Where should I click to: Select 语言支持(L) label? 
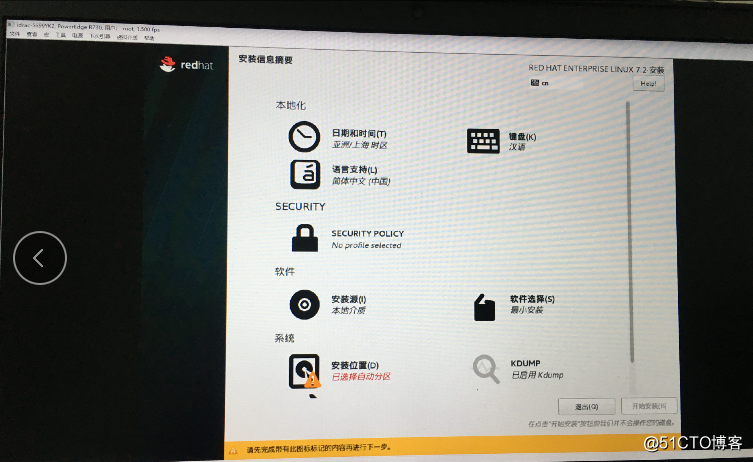[x=354, y=170]
